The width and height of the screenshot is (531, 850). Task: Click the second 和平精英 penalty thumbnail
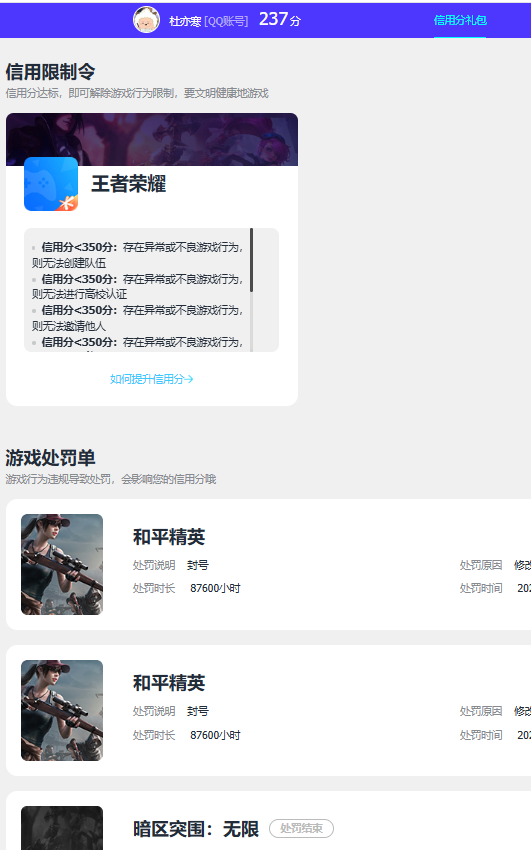(62, 710)
